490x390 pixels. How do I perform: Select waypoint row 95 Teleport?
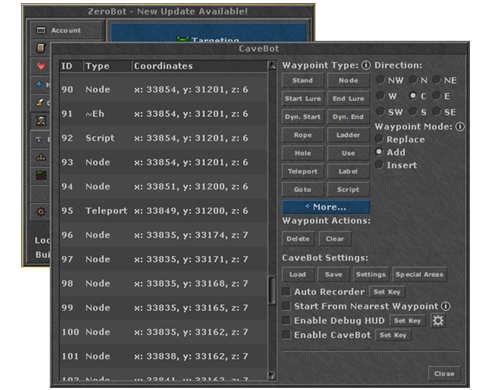pos(163,211)
